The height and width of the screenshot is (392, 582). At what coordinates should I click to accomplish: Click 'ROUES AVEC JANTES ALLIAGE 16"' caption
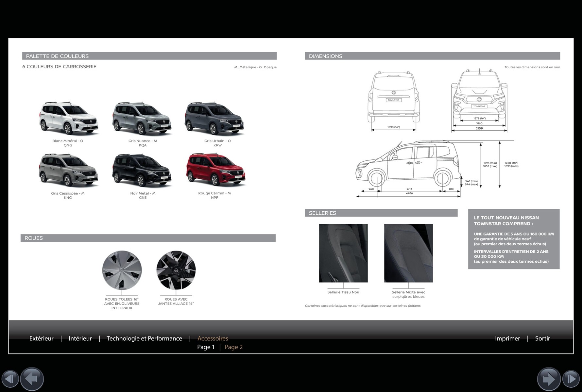(x=176, y=302)
